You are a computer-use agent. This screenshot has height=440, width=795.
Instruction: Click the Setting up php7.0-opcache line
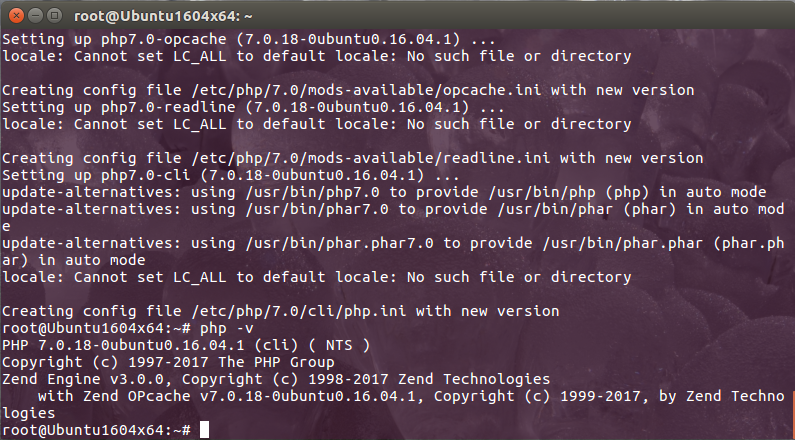(248, 39)
